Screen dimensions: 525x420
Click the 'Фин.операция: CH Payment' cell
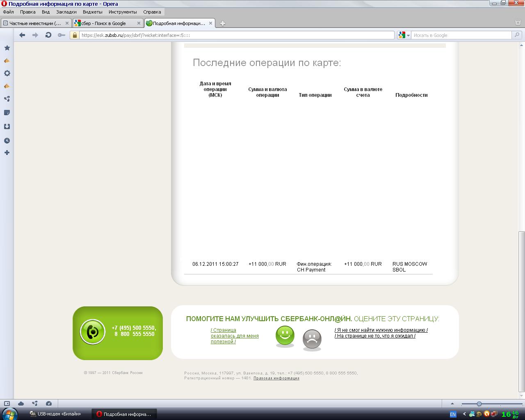315,267
